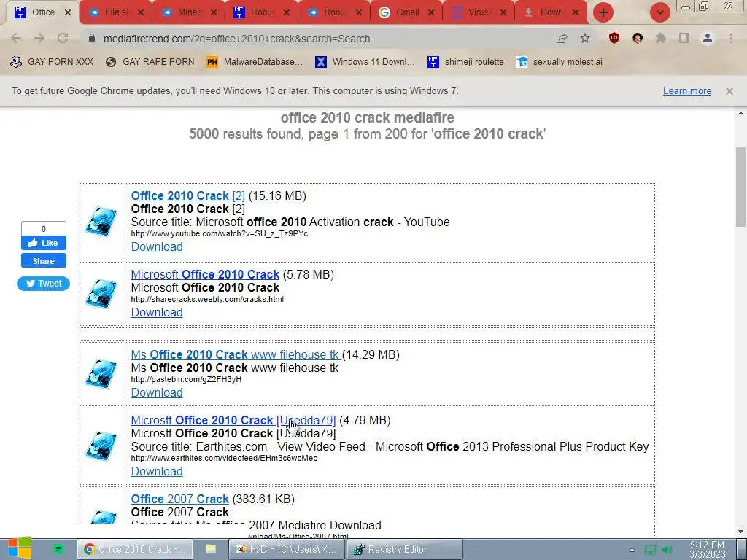The width and height of the screenshot is (747, 560).
Task: Open the tab search dropdown
Action: (x=659, y=12)
